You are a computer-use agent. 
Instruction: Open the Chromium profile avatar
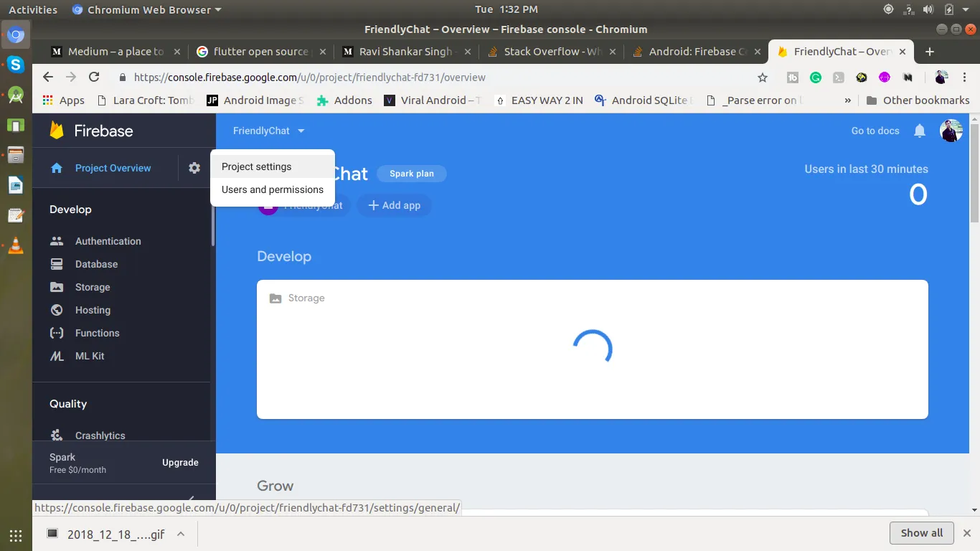(x=942, y=77)
